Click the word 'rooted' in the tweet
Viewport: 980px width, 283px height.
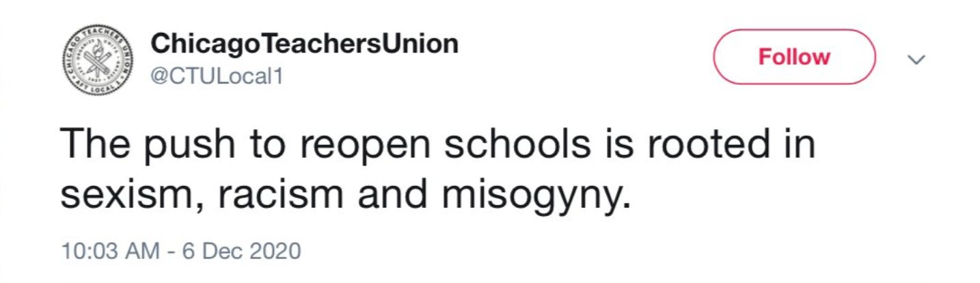pyautogui.click(x=705, y=146)
